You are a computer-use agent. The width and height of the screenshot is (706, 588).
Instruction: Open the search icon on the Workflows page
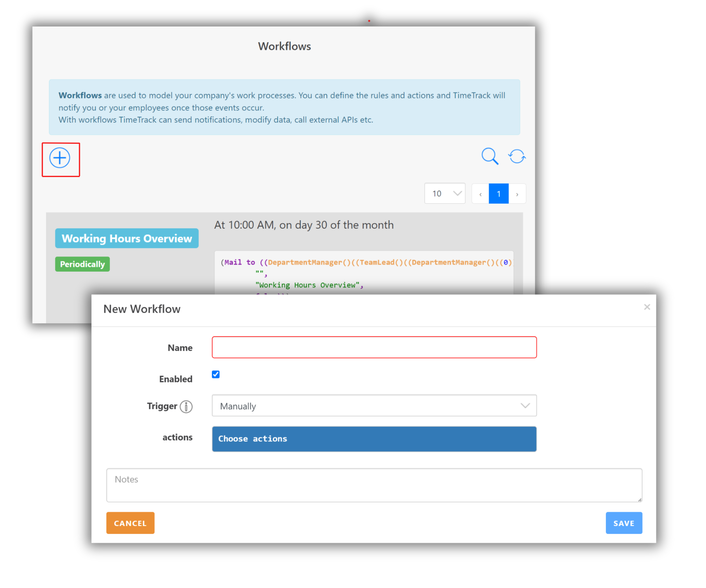pos(490,156)
